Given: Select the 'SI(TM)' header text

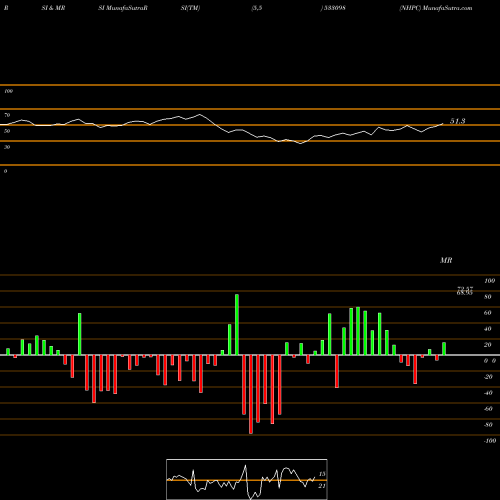Looking at the screenshot, I should 190,8.
